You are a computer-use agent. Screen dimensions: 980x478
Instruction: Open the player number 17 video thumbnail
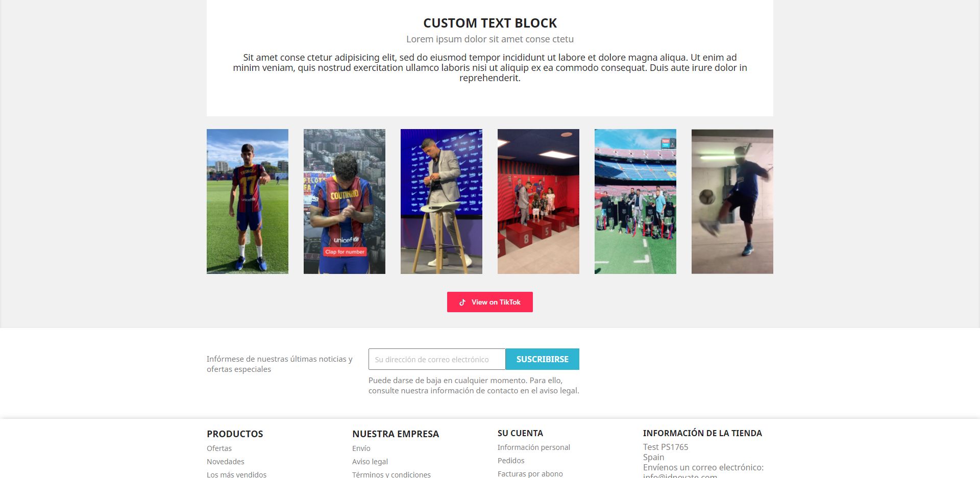248,202
